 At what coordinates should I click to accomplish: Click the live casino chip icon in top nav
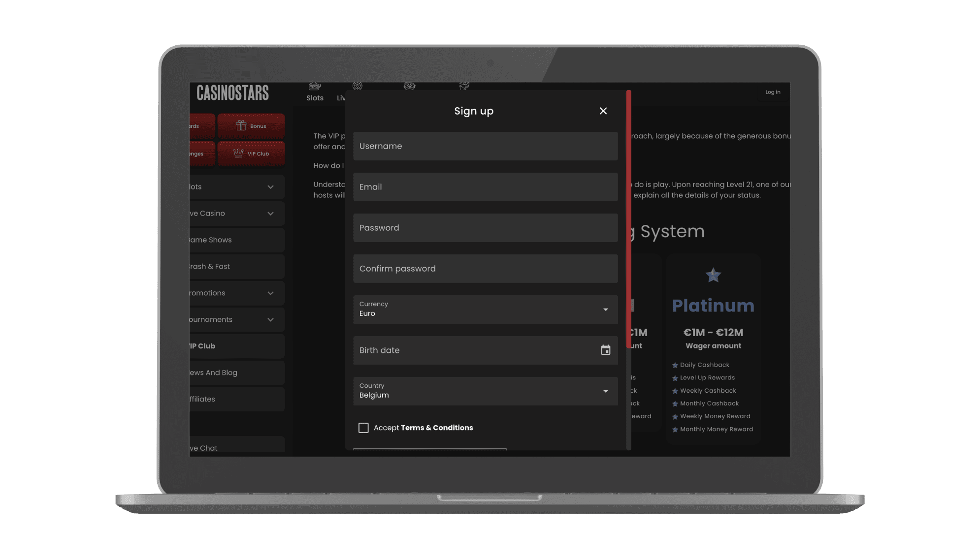358,86
